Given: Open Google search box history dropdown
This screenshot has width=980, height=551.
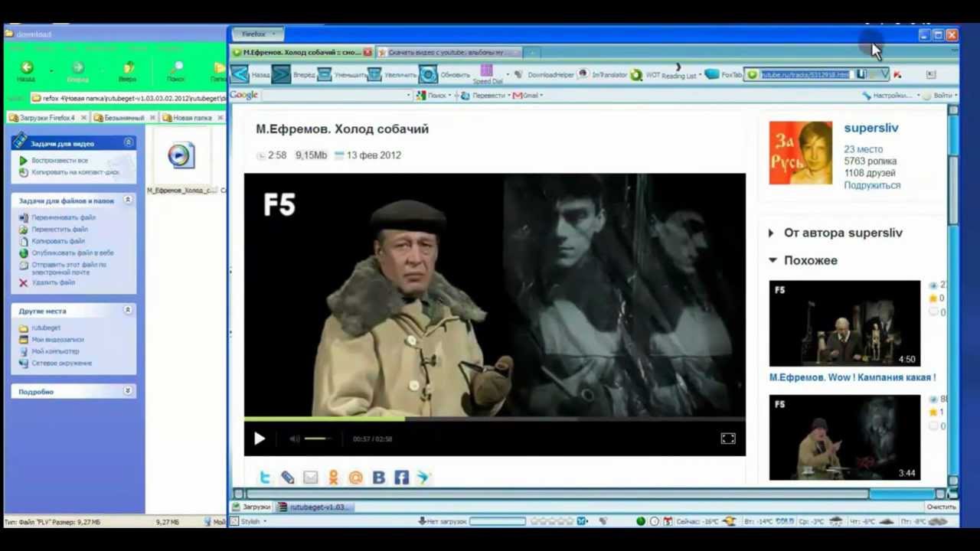Looking at the screenshot, I should [x=409, y=96].
